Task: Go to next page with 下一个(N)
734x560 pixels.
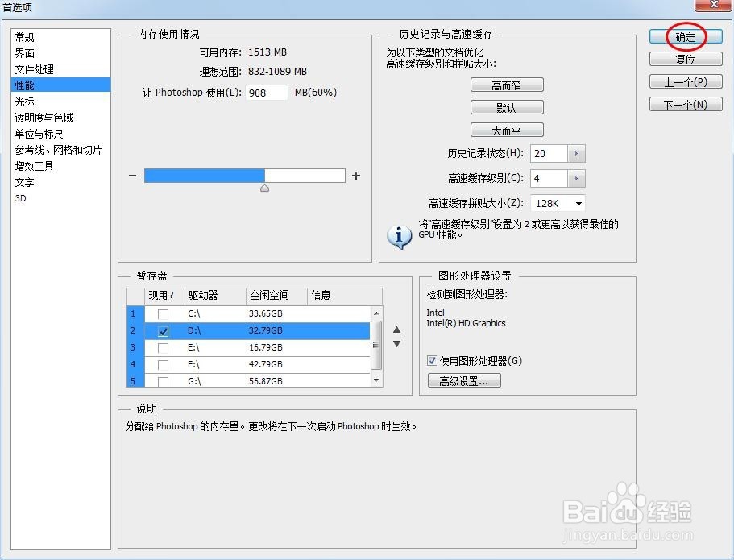Action: click(686, 105)
